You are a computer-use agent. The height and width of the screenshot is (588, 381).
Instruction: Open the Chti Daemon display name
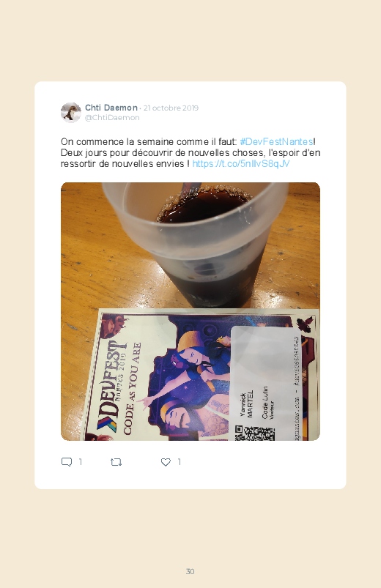coord(111,108)
